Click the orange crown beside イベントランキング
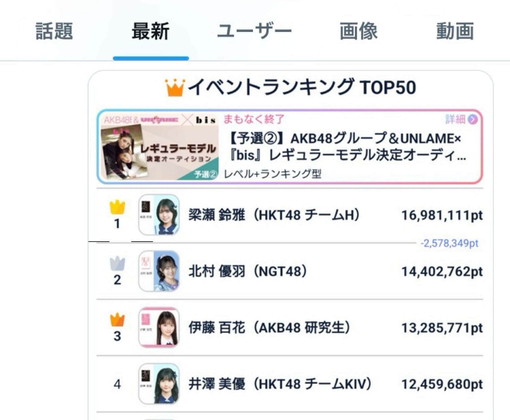Viewport: 510px width, 420px height. coord(175,88)
